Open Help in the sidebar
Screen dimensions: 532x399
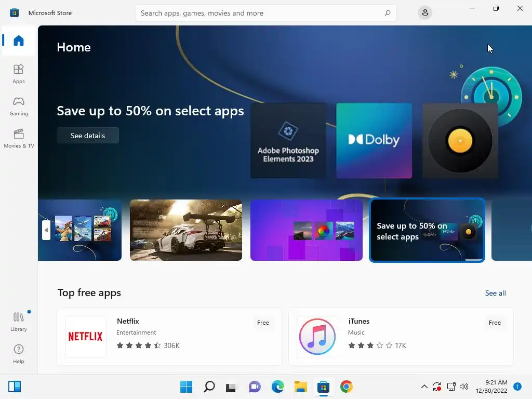(x=19, y=354)
